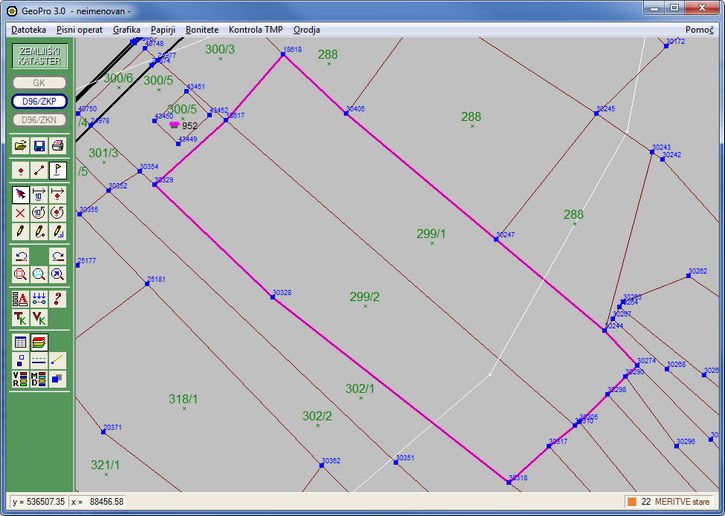Screen dimensions: 725x516
Task: Switch to GK coordinate system
Action: [39, 83]
